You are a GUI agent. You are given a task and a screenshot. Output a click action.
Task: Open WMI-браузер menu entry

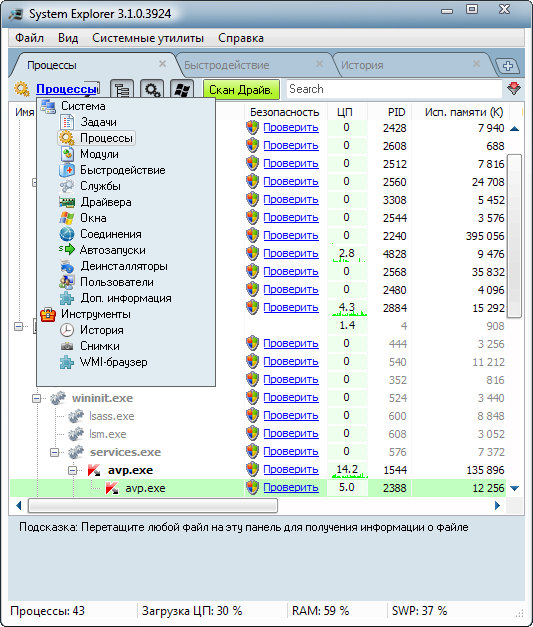114,362
